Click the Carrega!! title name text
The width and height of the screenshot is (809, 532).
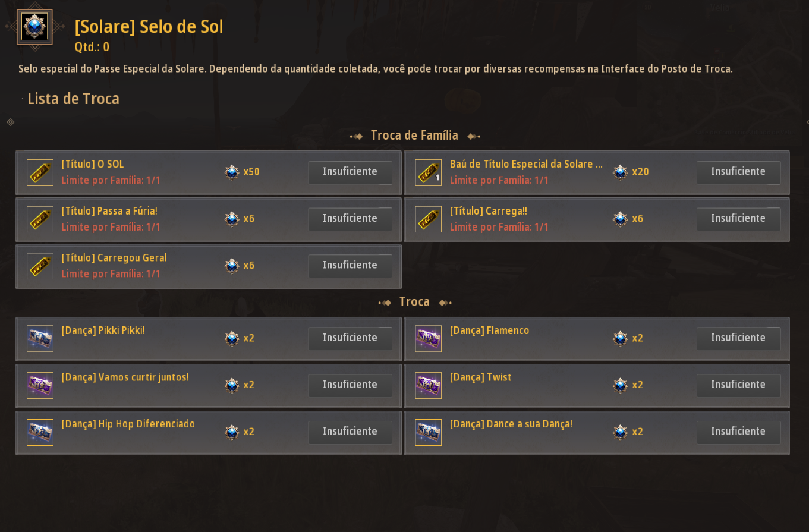coord(488,211)
